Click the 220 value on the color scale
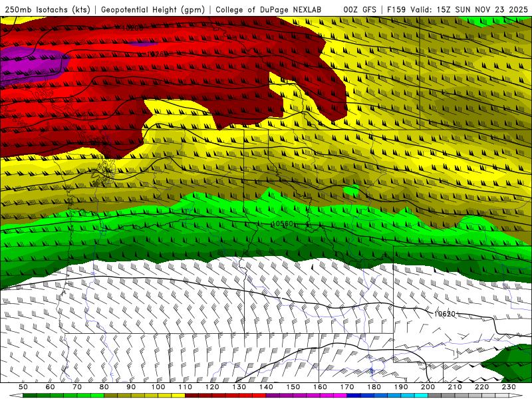The image size is (532, 399). 481,387
